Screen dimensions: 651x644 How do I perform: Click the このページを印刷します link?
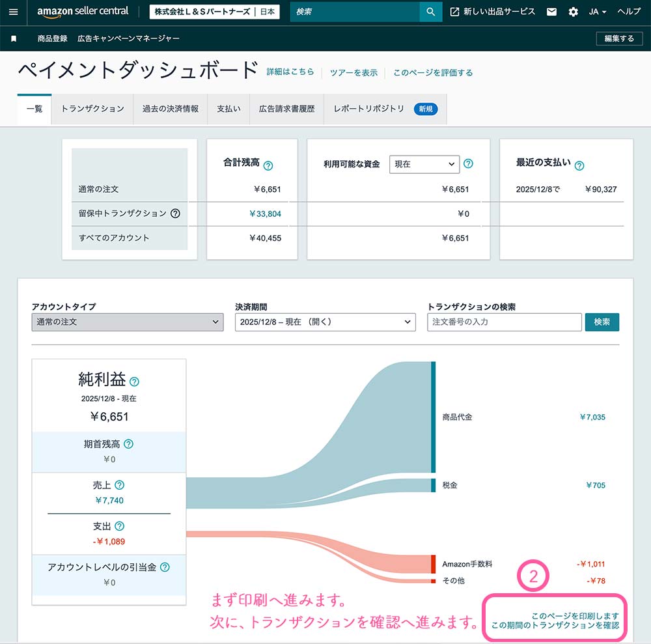[x=575, y=615]
